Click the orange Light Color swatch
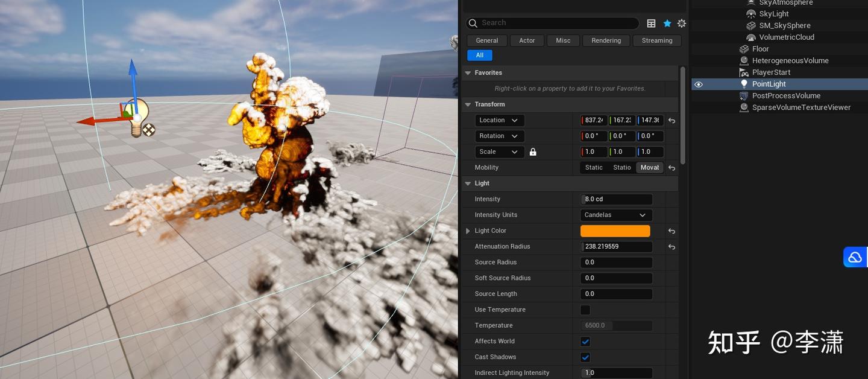 tap(615, 231)
